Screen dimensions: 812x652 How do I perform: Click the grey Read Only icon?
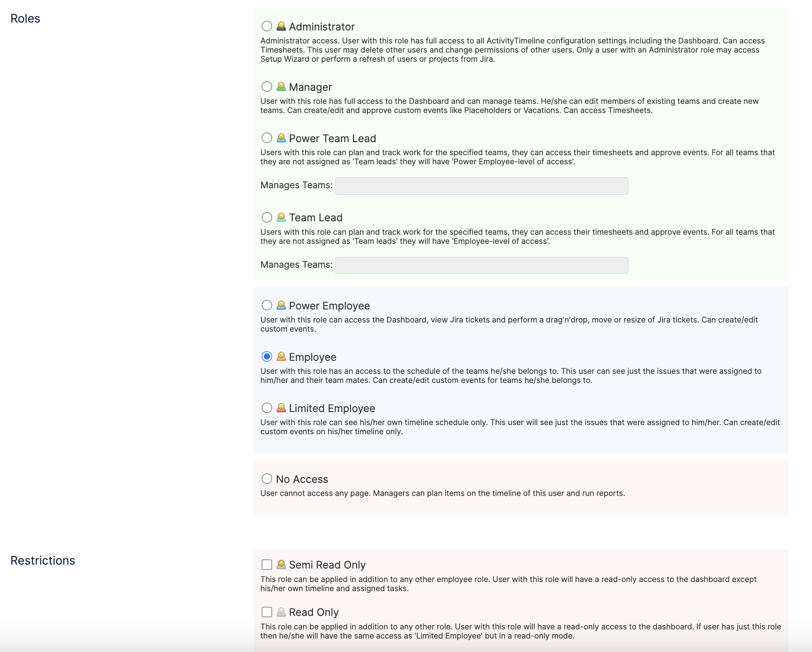coord(281,612)
